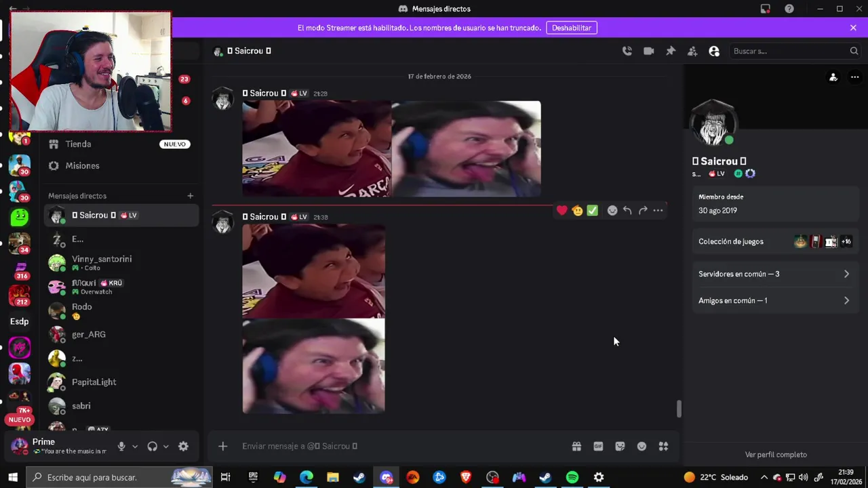868x488 pixels.
Task: Open the Esdp server
Action: click(19, 321)
